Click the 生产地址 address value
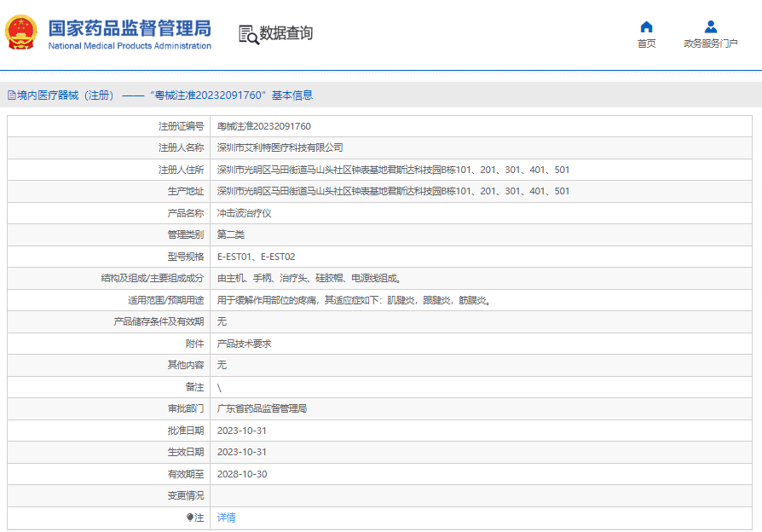Viewport: 762px width, 532px height. click(x=393, y=191)
